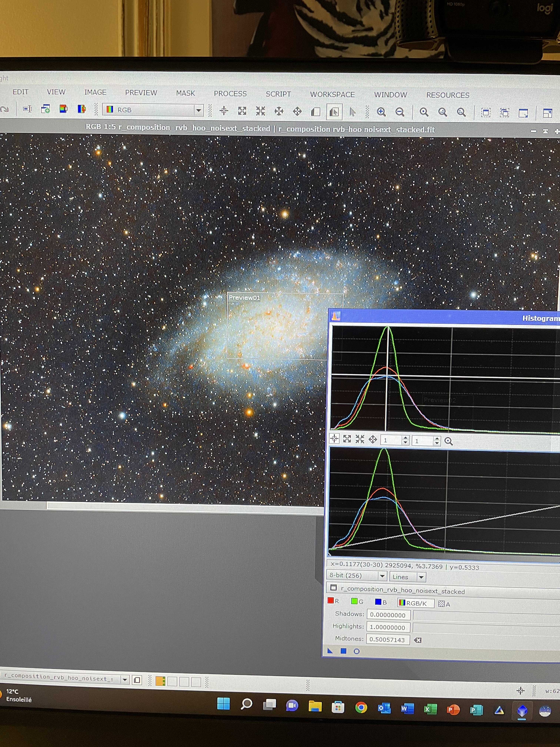
Task: Open the PROCESS menu
Action: point(230,94)
